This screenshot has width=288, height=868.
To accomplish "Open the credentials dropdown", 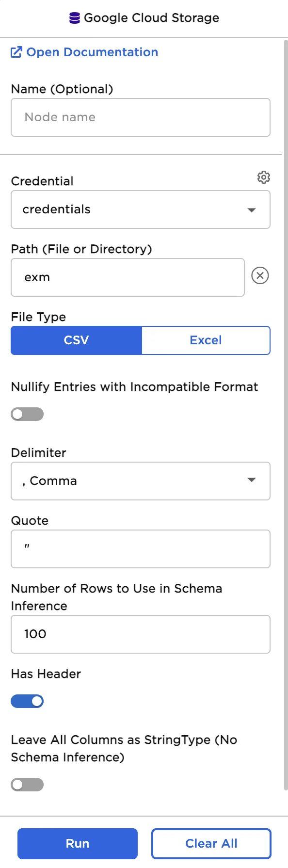I will (x=141, y=209).
